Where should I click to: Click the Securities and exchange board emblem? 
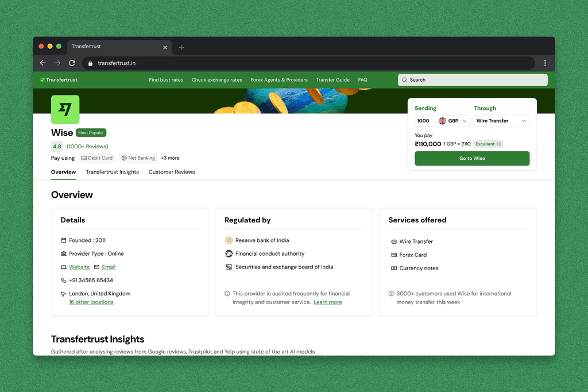229,267
